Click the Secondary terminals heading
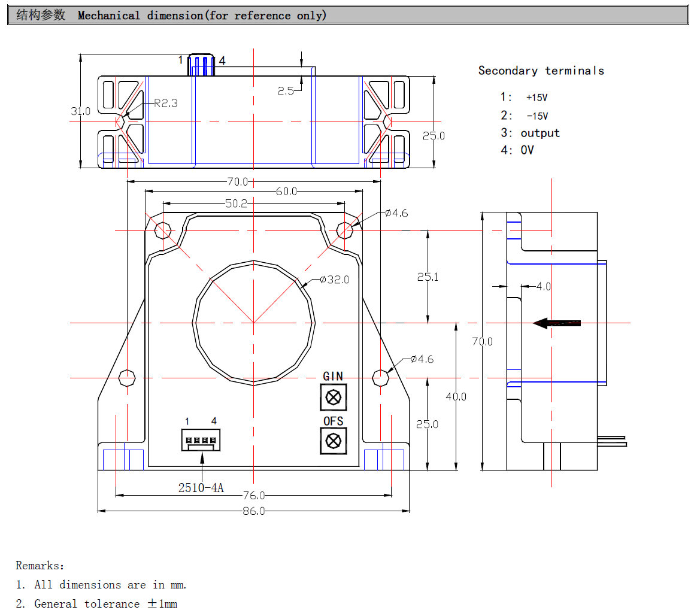 (541, 71)
